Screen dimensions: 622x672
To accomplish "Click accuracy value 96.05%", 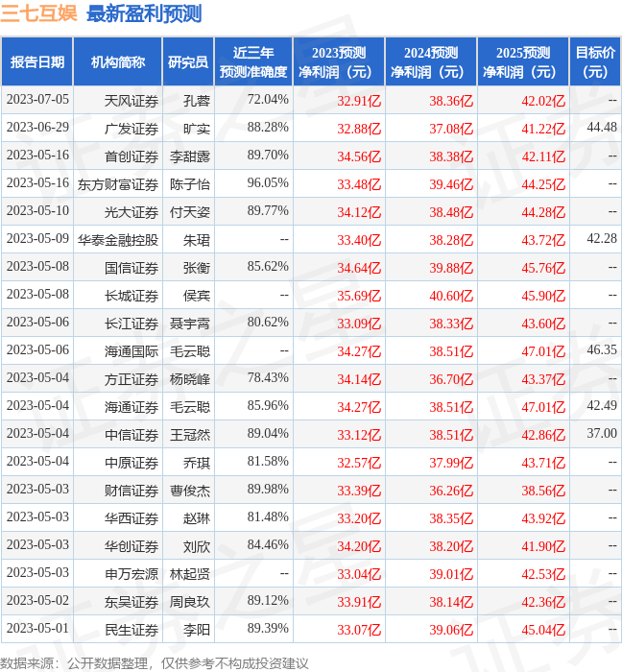I will point(268,183).
